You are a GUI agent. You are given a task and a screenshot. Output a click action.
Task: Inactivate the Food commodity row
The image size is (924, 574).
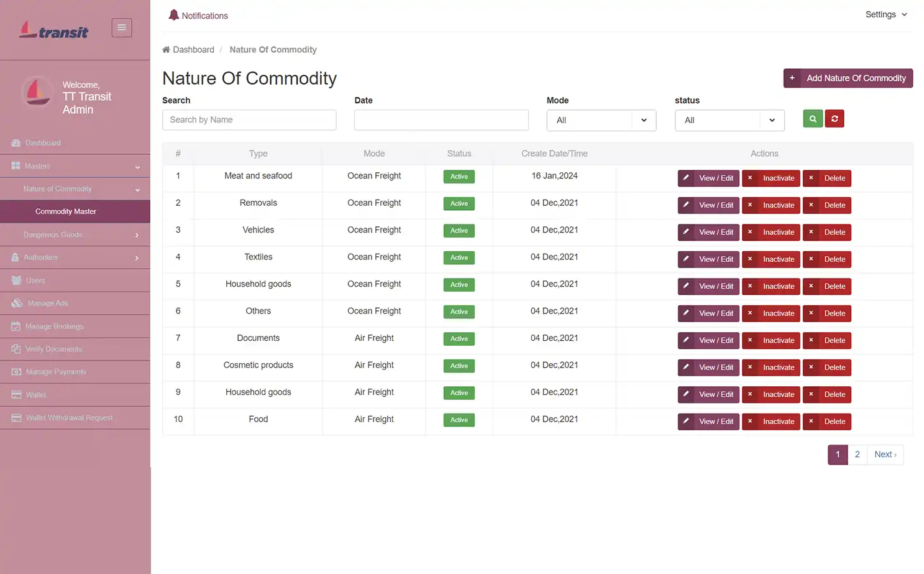[x=771, y=422]
